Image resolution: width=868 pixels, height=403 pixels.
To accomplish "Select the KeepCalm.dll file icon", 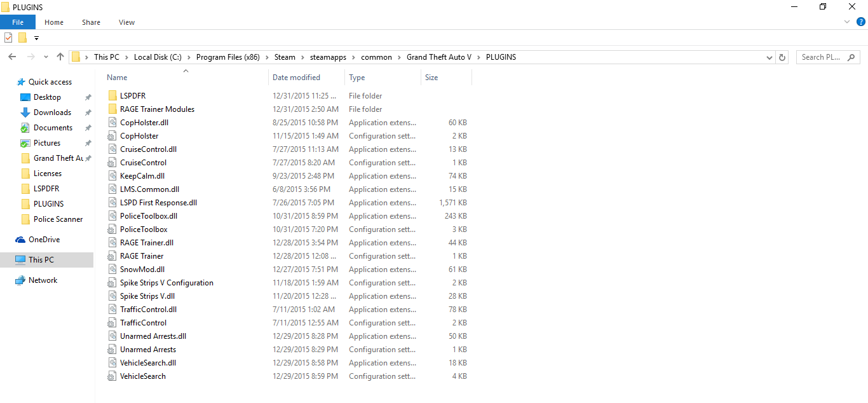I will (x=112, y=176).
